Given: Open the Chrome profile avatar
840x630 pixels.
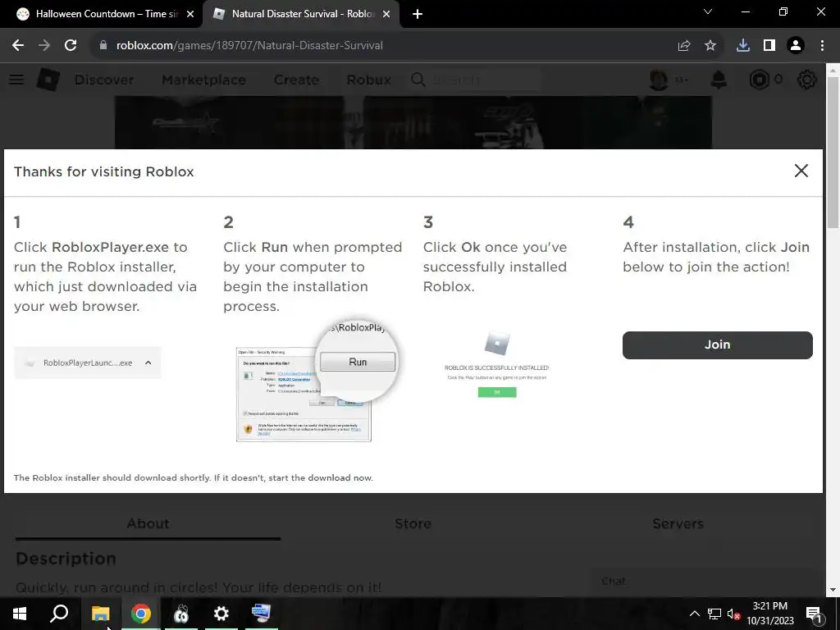Looking at the screenshot, I should coord(796,46).
